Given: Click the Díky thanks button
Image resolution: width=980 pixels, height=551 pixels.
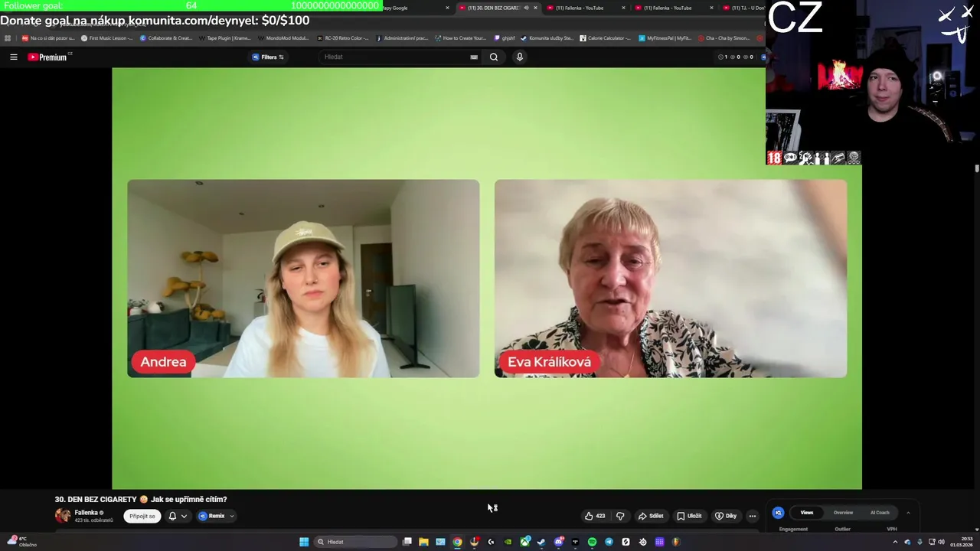Looking at the screenshot, I should coord(726,516).
